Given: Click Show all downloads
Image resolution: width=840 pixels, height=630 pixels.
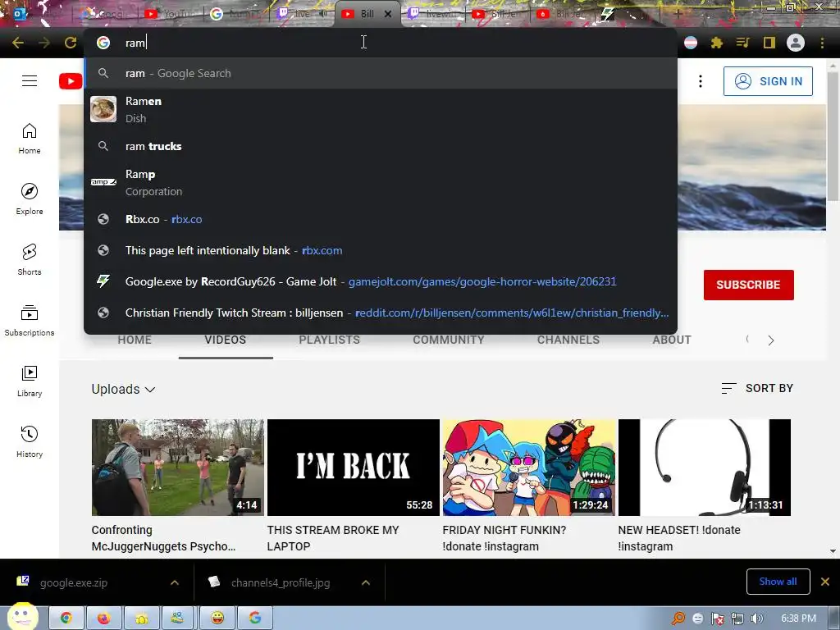Looking at the screenshot, I should [778, 582].
